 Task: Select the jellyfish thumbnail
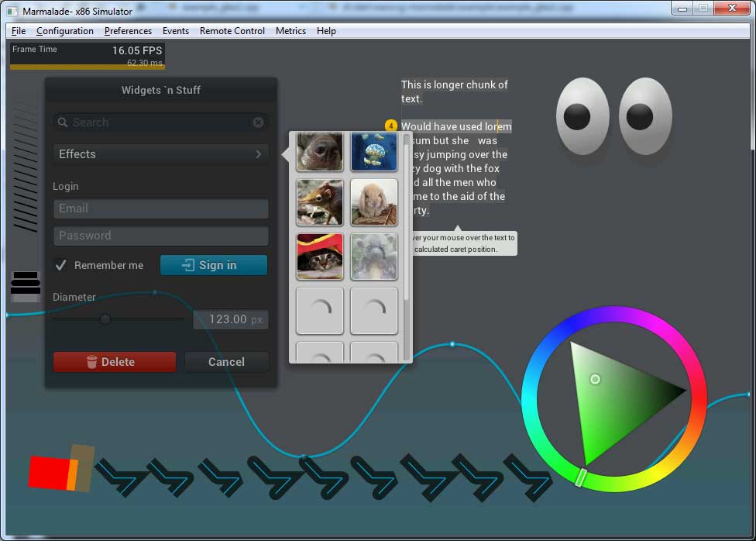click(374, 152)
